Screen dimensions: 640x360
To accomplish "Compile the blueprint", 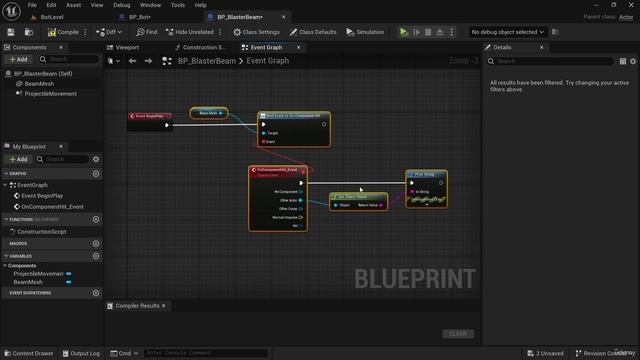I will click(63, 32).
